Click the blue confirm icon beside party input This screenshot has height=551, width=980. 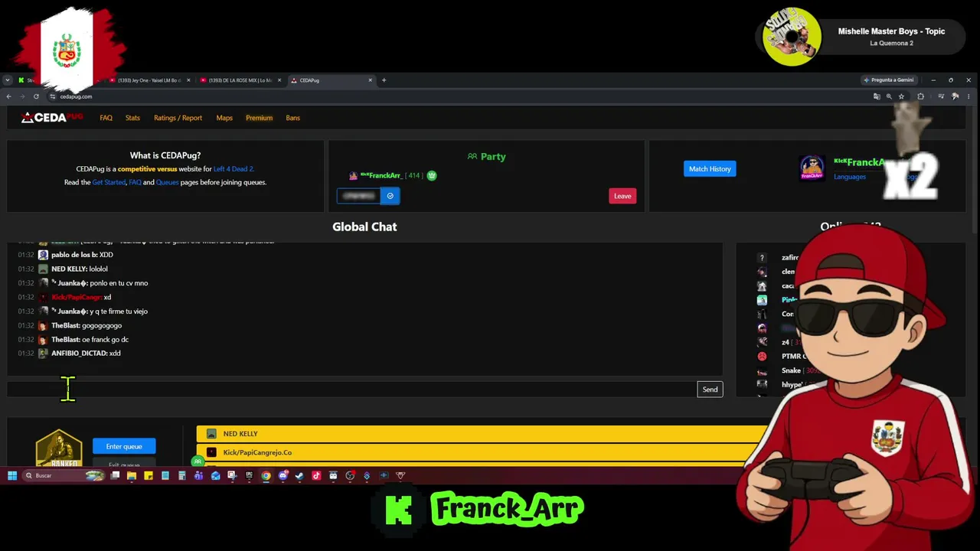[x=390, y=196]
